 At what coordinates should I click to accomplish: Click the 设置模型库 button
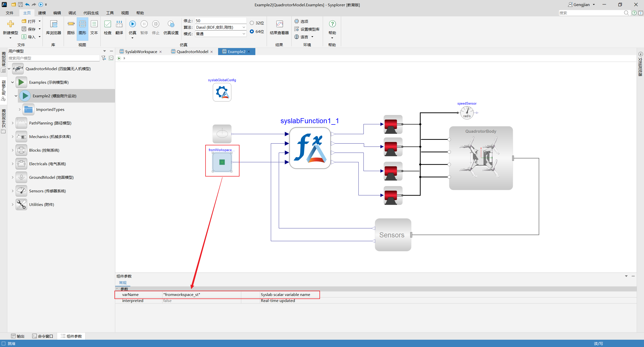point(307,29)
